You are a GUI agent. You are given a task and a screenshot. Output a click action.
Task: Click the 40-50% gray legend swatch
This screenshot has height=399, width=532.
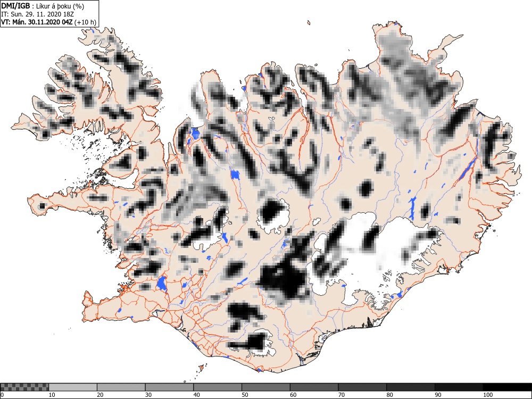point(218,387)
